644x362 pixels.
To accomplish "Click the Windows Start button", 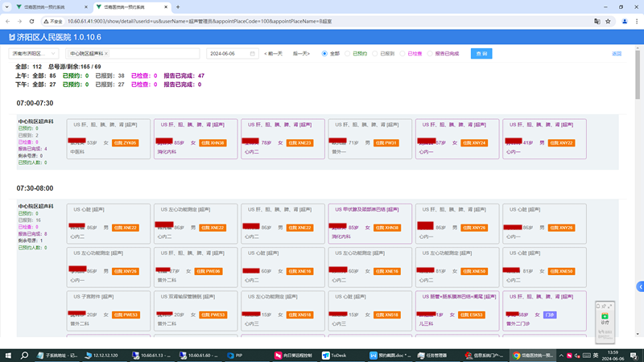I will [x=8, y=355].
